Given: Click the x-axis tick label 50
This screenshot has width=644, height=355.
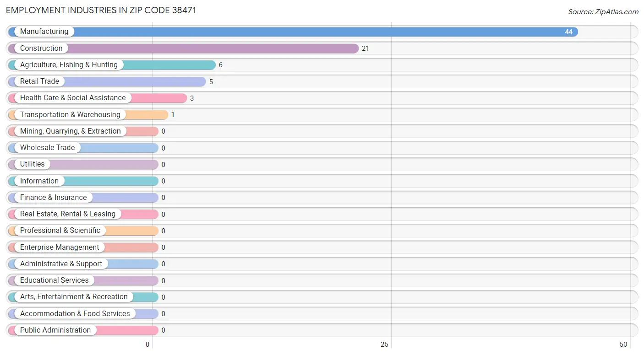Looking at the screenshot, I should [623, 344].
